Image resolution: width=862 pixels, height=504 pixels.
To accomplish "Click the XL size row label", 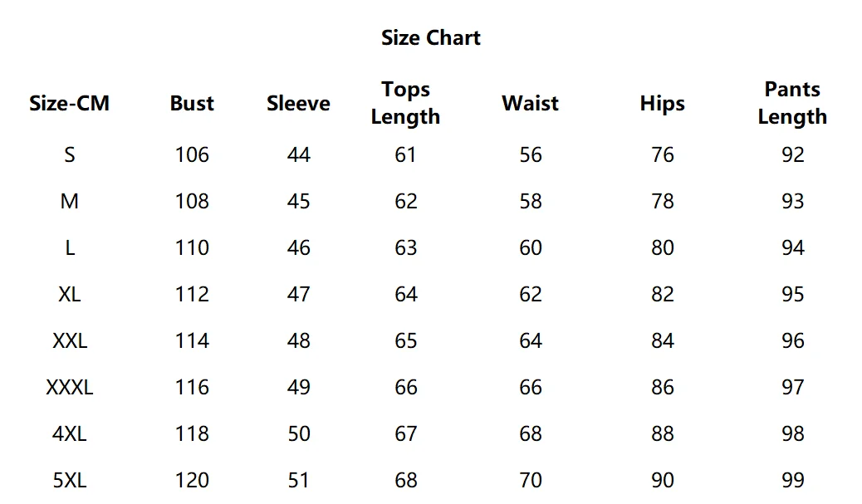I will tap(70, 295).
